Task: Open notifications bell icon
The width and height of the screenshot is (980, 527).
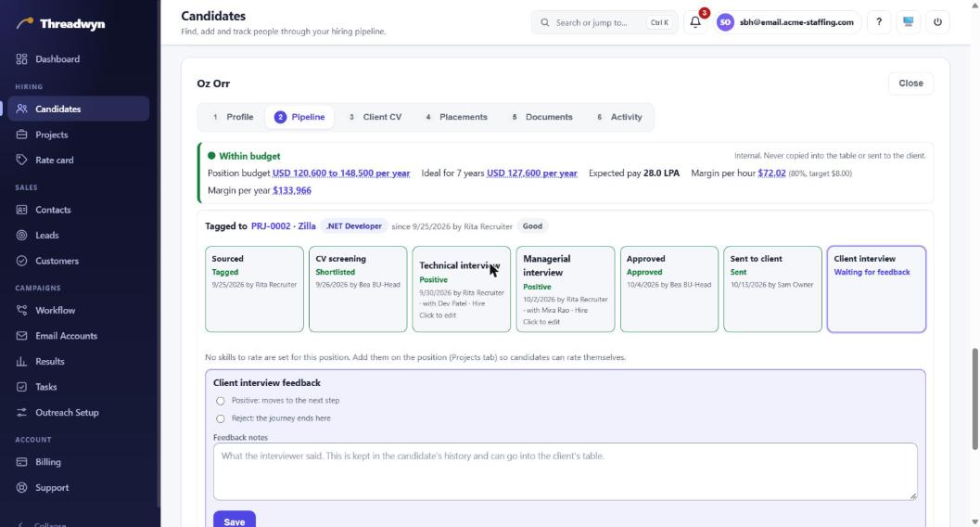Action: [695, 22]
